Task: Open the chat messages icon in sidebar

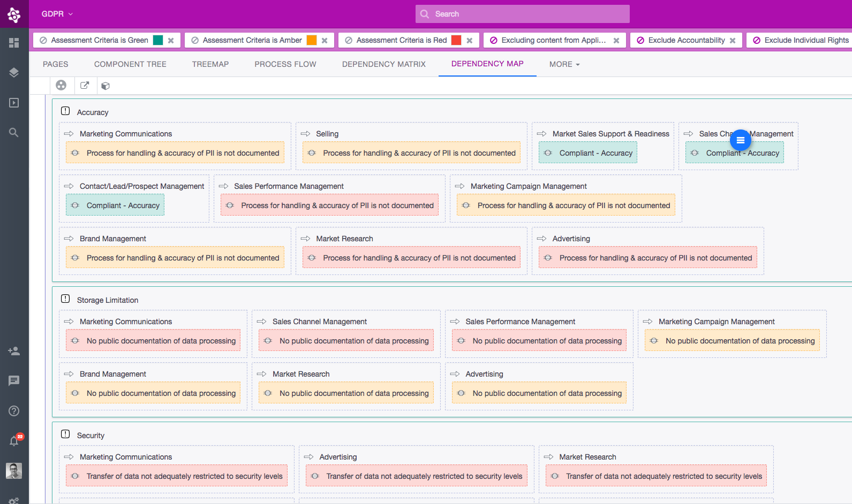Action: [x=14, y=380]
